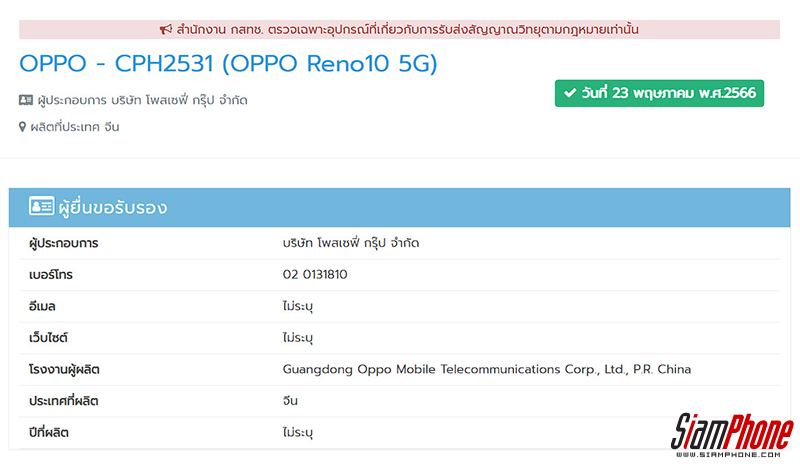
Task: Click the ประเทศที่ผลิต value จีน in the table
Action: click(x=291, y=401)
